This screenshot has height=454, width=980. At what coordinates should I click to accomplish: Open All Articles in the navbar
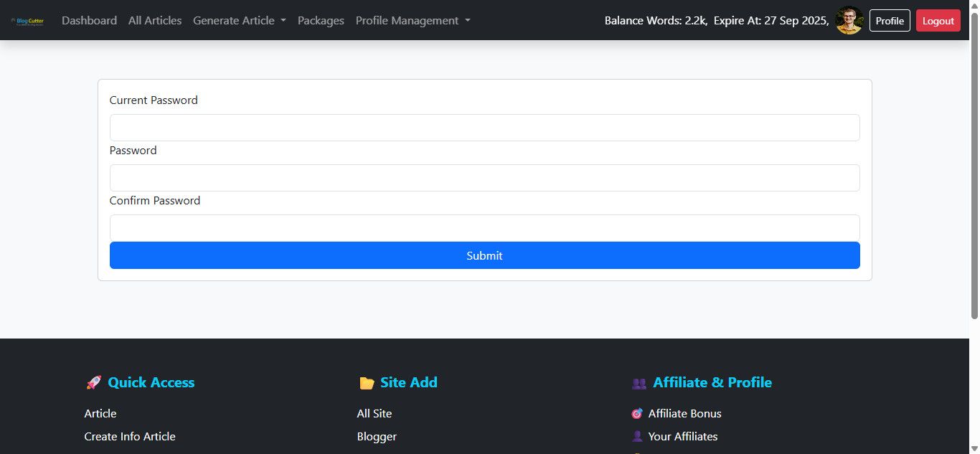coord(155,21)
